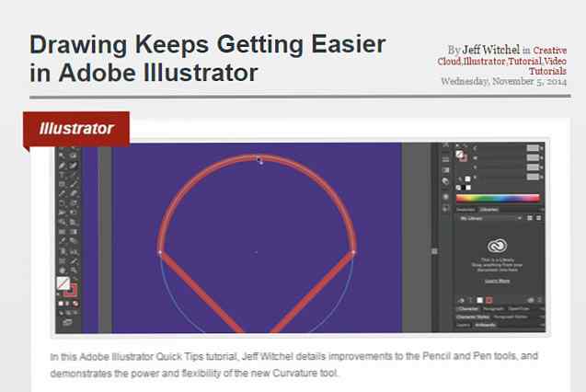This screenshot has height=392, width=586.
Task: Change screen mode icon at toolbar bottom
Action: [x=67, y=322]
